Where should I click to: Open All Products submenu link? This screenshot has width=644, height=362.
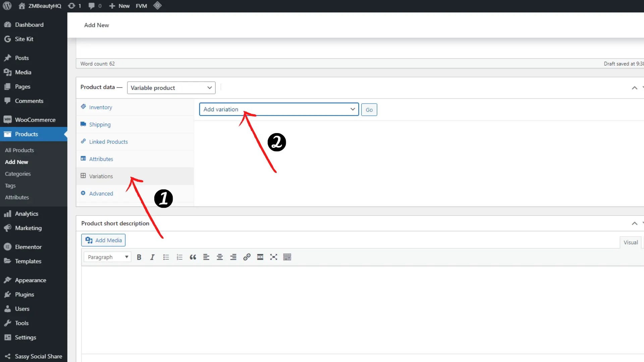coord(19,150)
